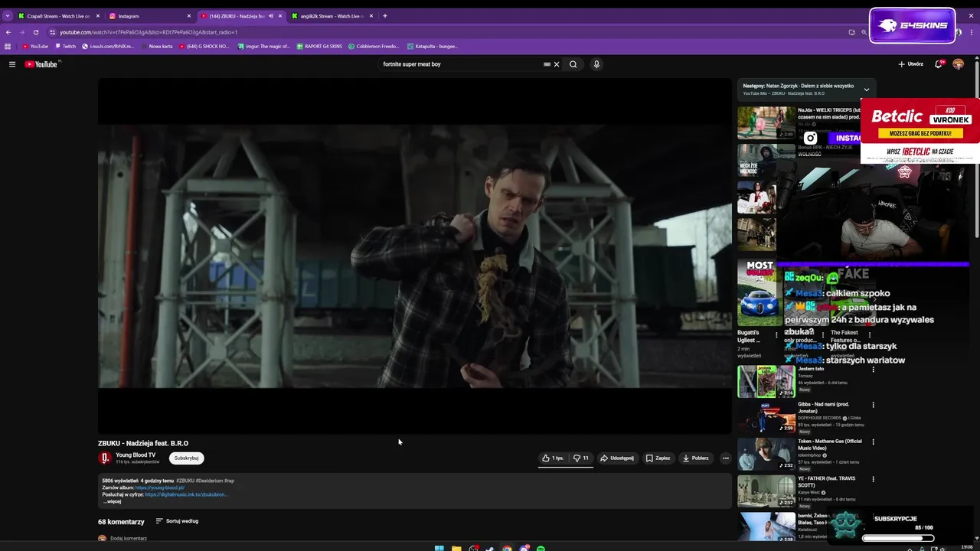Screen dimensions: 980x551
Task: Clear the search box with the X icon
Action: pos(557,64)
